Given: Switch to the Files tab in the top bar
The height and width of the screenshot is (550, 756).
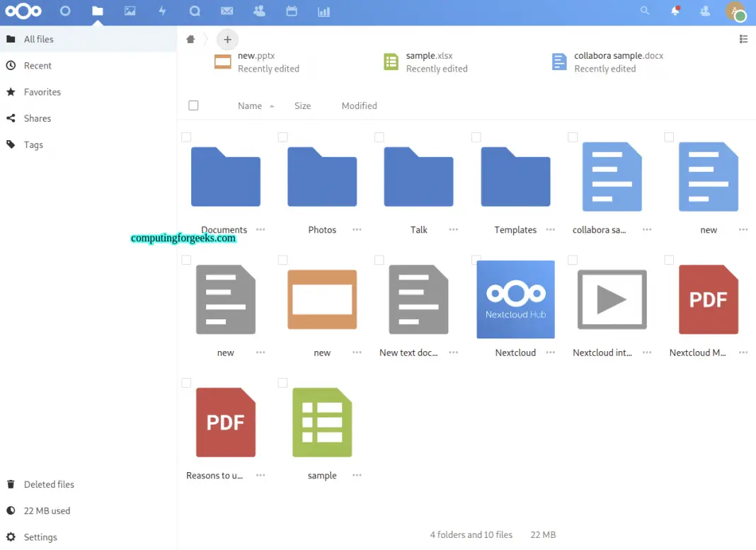Looking at the screenshot, I should coord(97,11).
